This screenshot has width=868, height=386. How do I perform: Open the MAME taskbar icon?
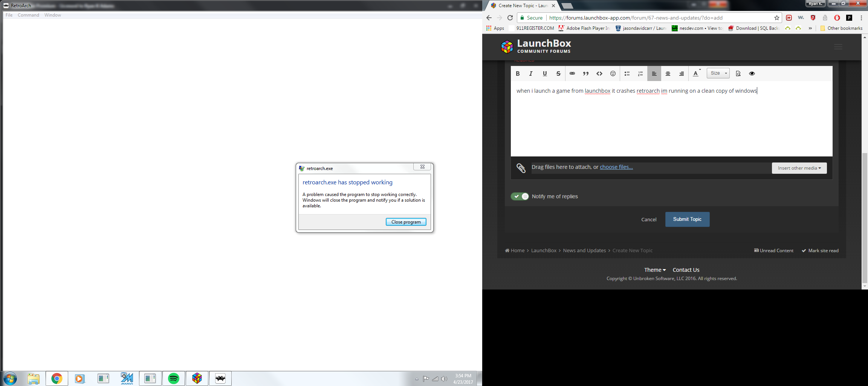pos(127,378)
